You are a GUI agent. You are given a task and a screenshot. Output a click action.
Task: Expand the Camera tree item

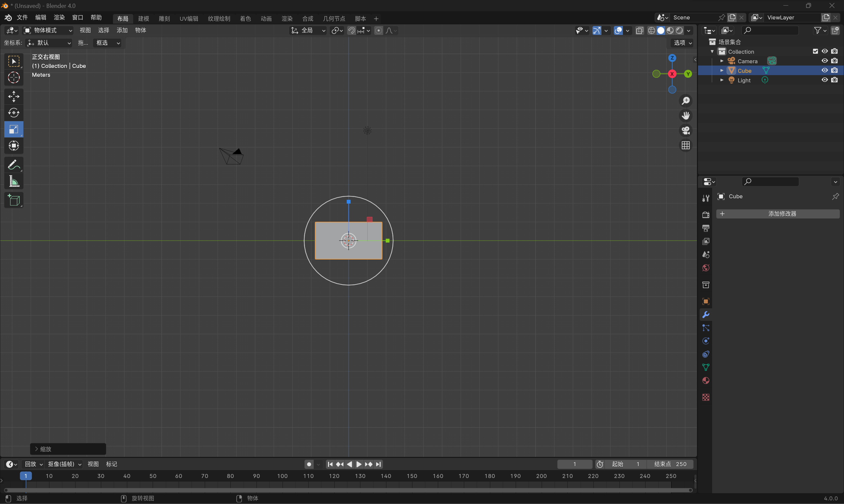coord(722,61)
